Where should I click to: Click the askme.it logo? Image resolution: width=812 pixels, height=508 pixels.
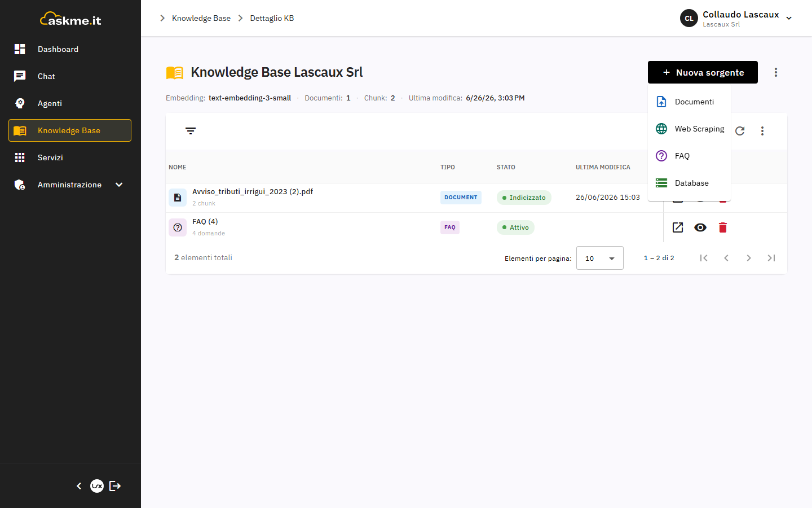click(70, 19)
